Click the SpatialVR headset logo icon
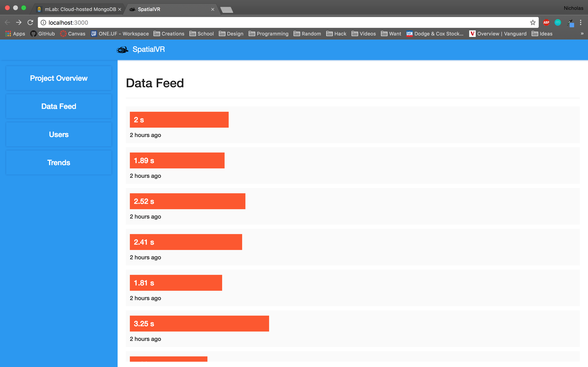Viewport: 588px width, 367px height. click(x=122, y=50)
